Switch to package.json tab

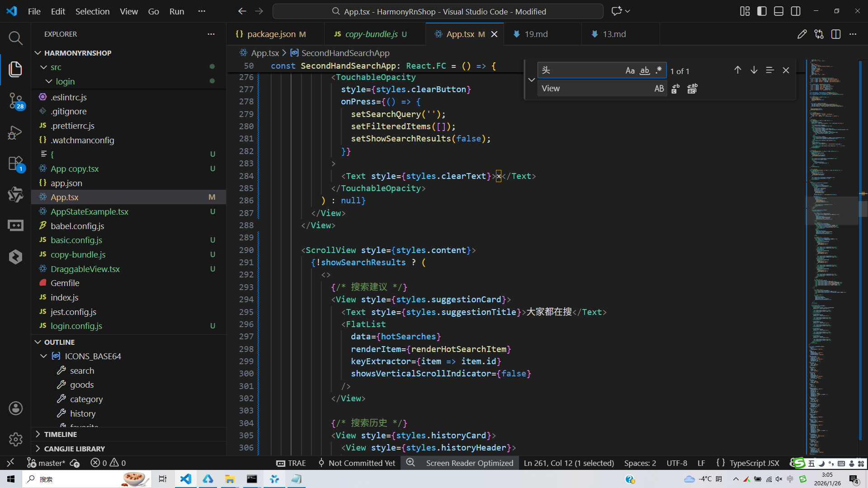(x=271, y=34)
